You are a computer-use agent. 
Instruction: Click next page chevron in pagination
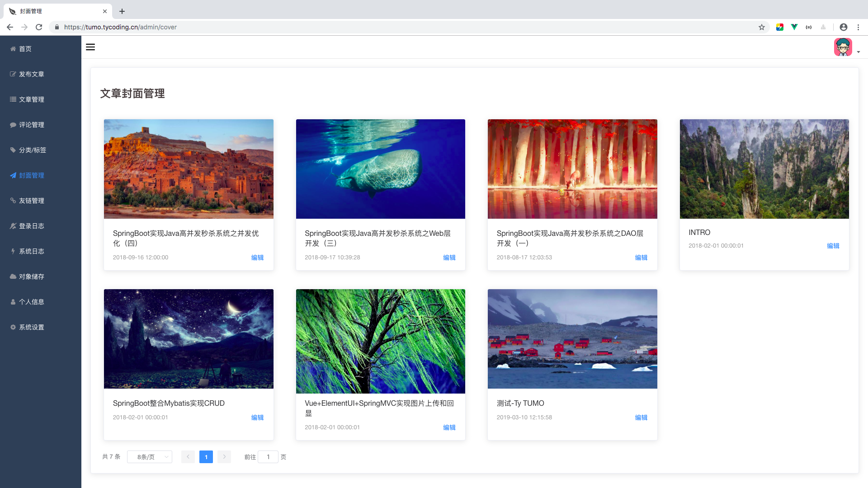click(224, 457)
